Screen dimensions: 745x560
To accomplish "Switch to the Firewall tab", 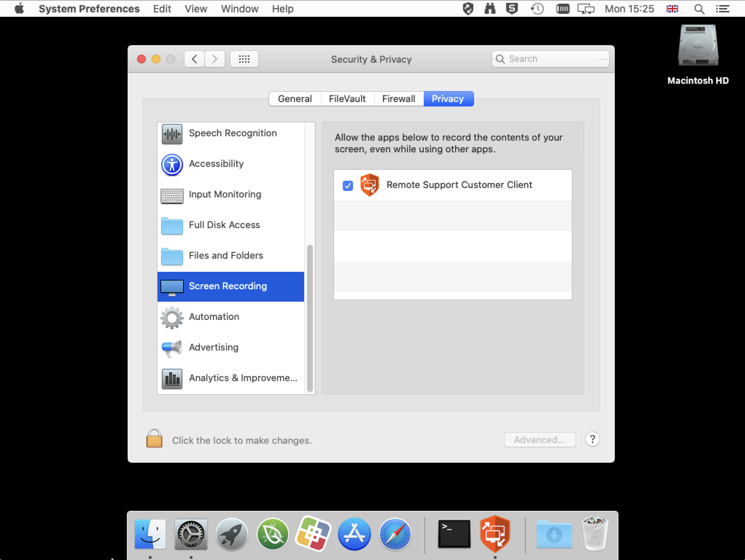I will click(x=398, y=99).
